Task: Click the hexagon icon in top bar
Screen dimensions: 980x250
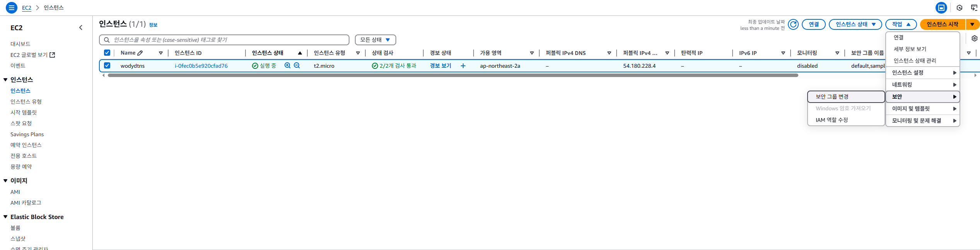Action: point(960,8)
